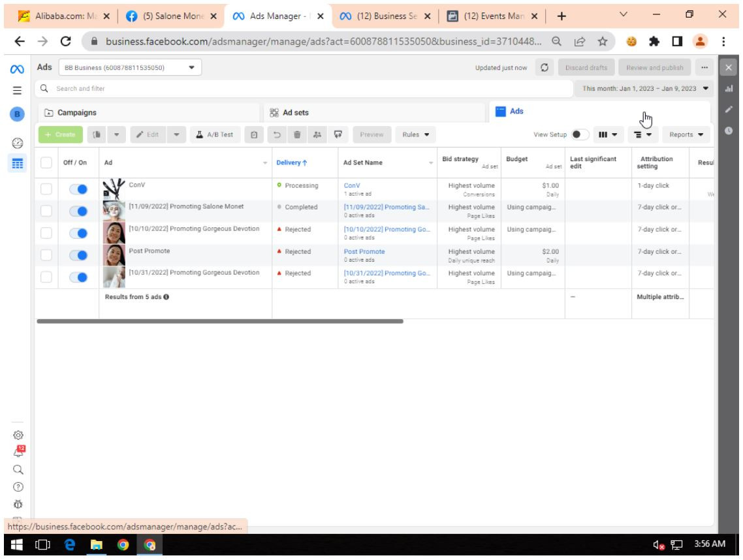Select the ConV ad checkbox
This screenshot has width=743, height=560.
point(46,189)
